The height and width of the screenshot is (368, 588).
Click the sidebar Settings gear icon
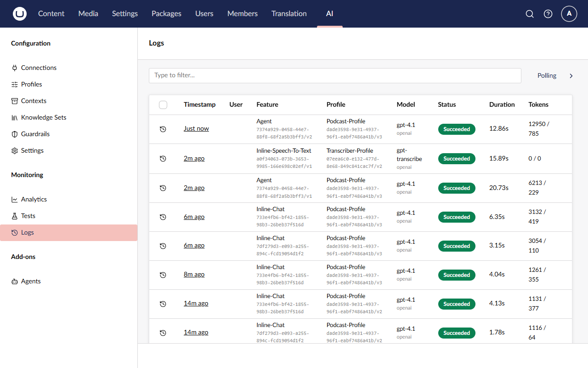pyautogui.click(x=15, y=150)
